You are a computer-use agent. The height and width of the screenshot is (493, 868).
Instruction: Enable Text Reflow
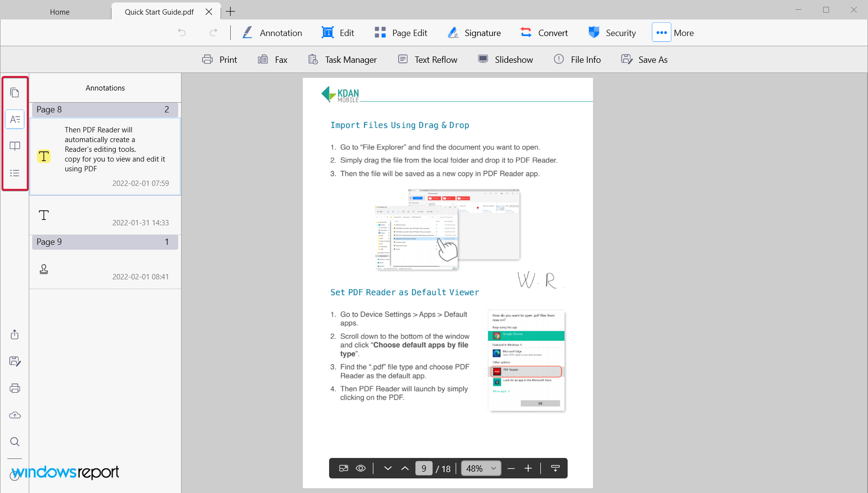(427, 59)
